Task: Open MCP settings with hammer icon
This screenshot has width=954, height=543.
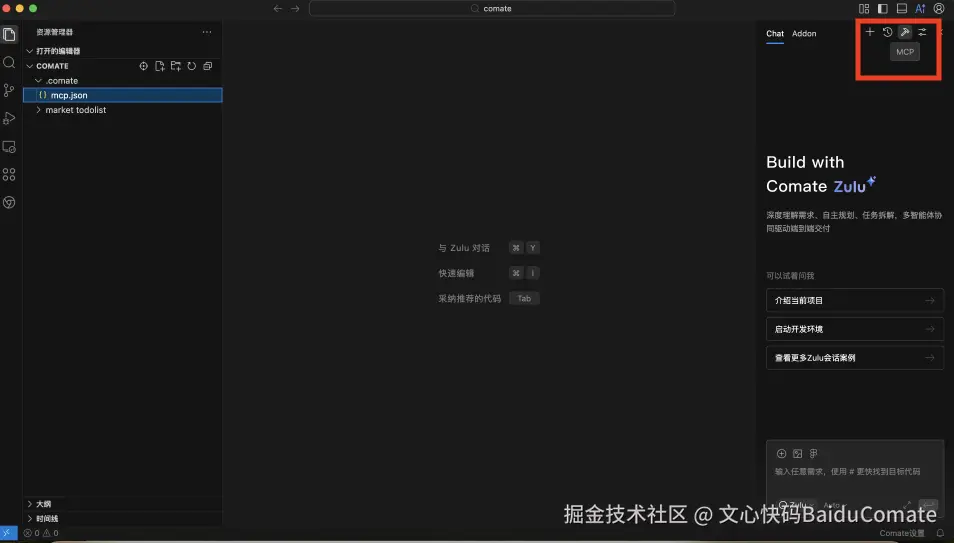Action: tap(905, 32)
